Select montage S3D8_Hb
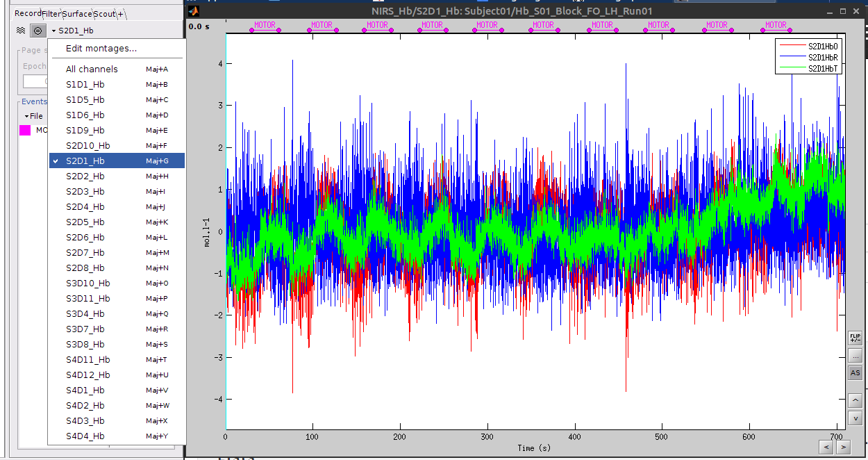868x460 pixels. tap(117, 344)
